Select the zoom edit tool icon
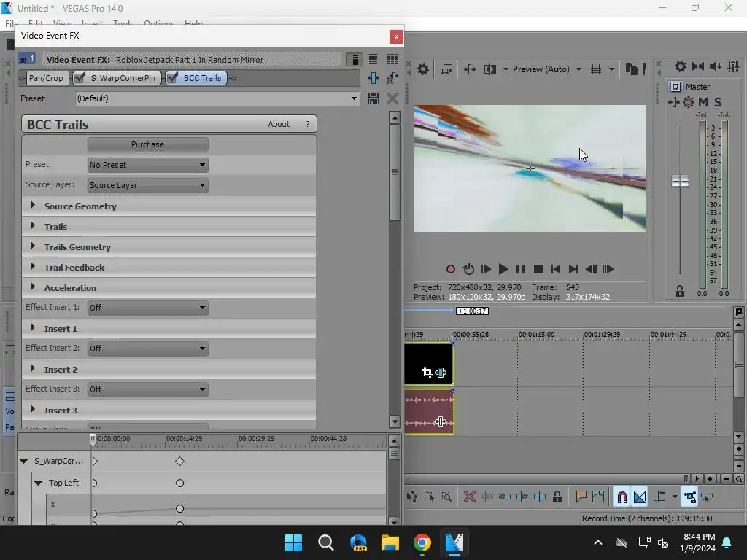 [x=446, y=497]
